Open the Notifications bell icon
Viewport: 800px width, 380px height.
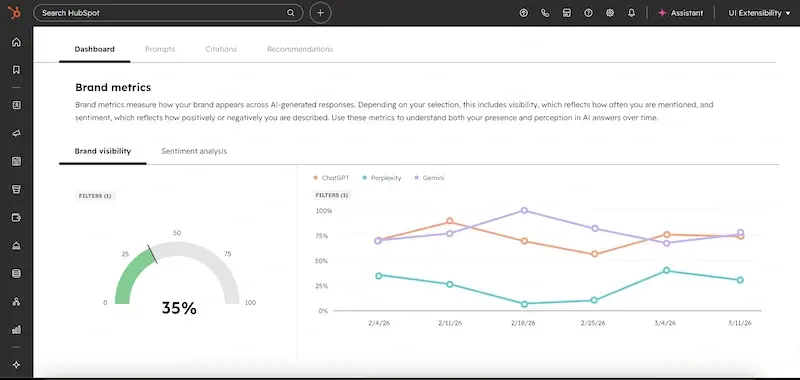point(632,13)
